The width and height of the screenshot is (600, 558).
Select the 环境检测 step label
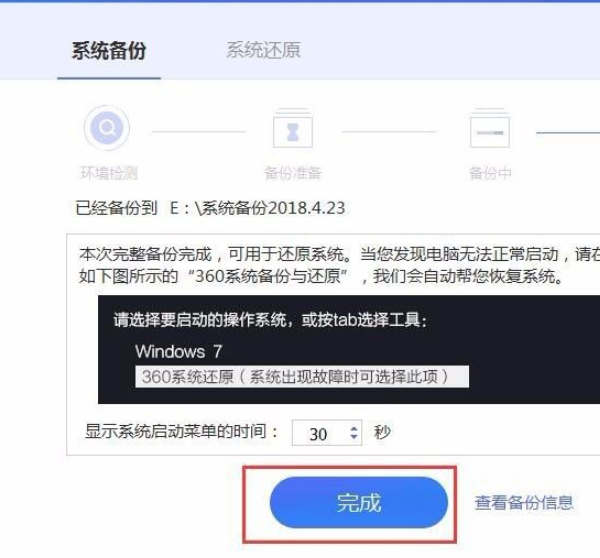(x=109, y=173)
